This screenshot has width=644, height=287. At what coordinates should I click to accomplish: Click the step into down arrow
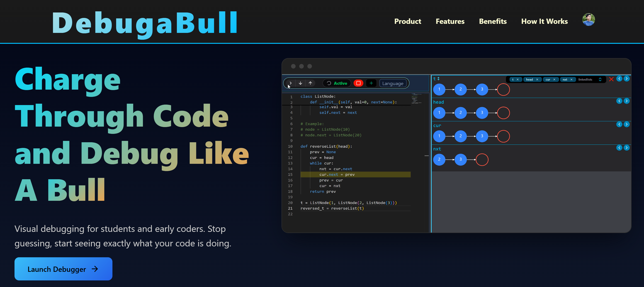300,83
